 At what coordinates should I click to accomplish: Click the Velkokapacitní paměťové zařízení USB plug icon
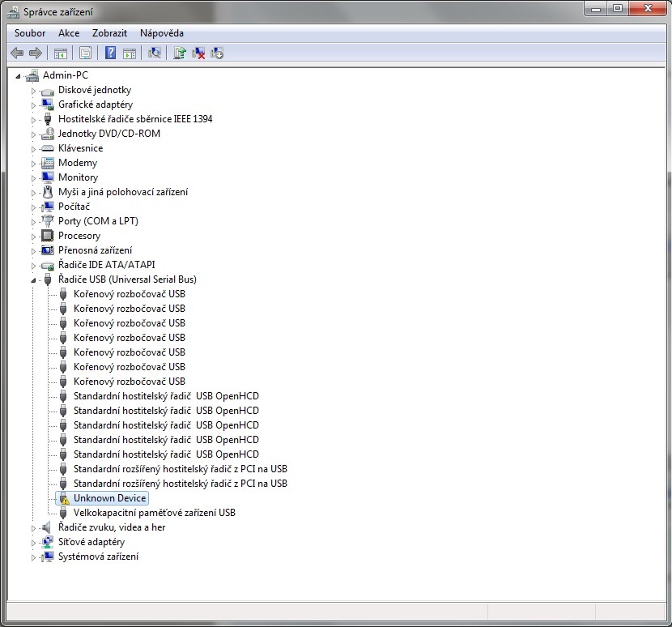pos(63,513)
